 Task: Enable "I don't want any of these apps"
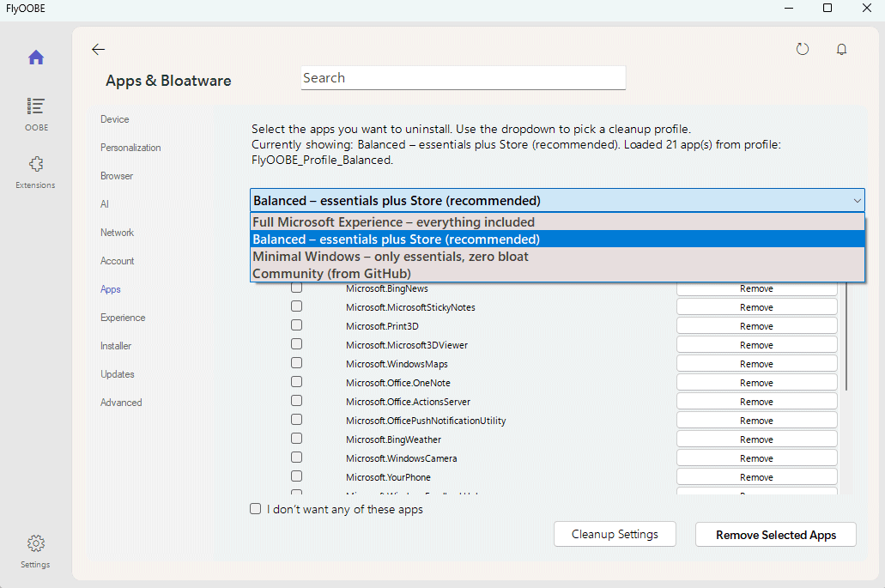coord(256,509)
